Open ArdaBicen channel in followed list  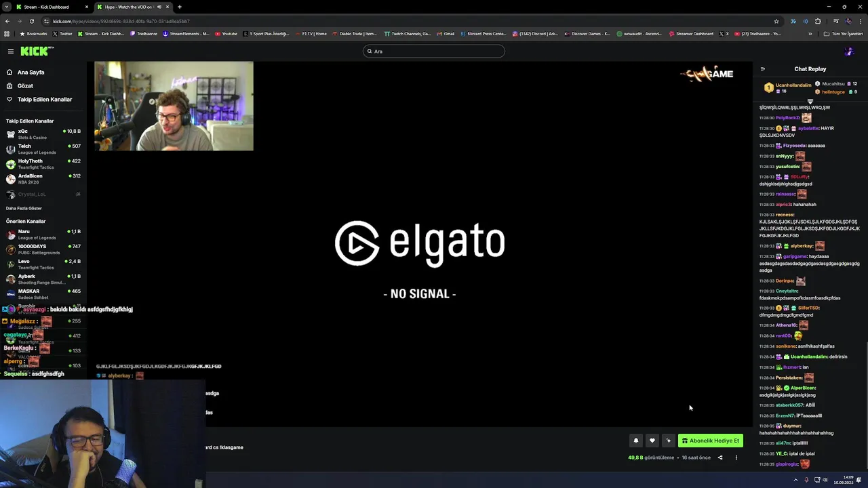(x=42, y=178)
